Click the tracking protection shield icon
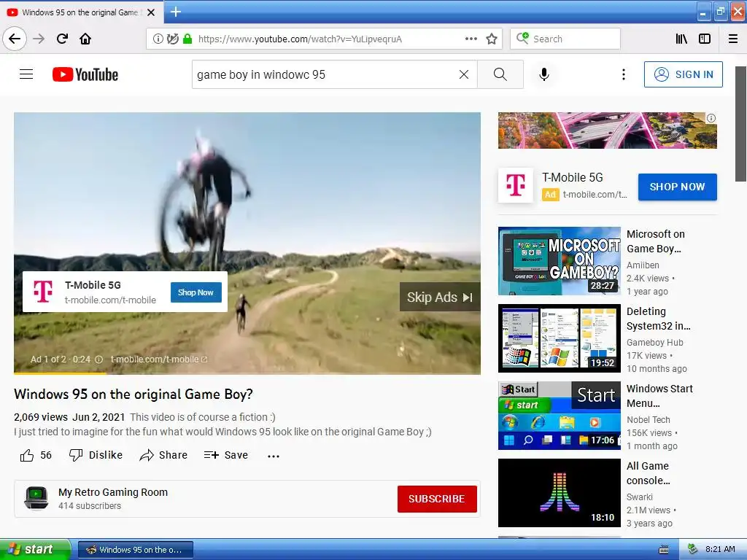This screenshot has height=560, width=747. point(173,39)
